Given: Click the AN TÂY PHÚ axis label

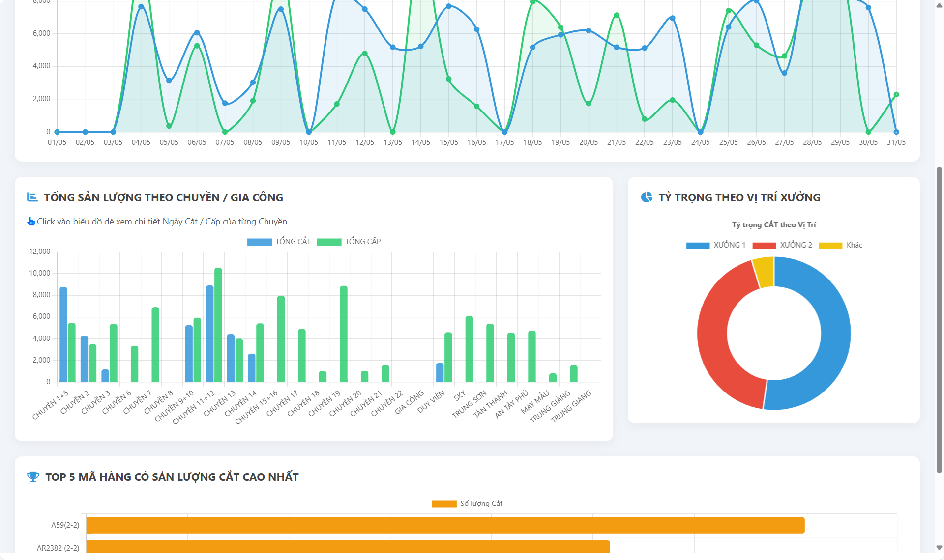Looking at the screenshot, I should click(x=511, y=404).
